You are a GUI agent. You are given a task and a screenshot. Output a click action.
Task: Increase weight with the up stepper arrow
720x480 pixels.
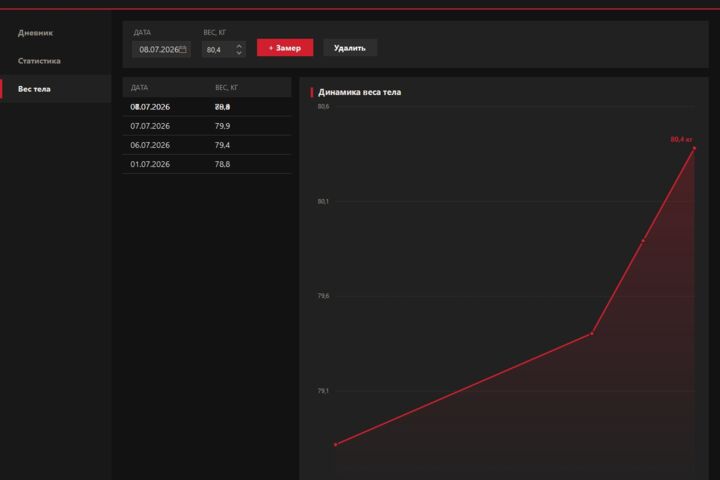239,46
